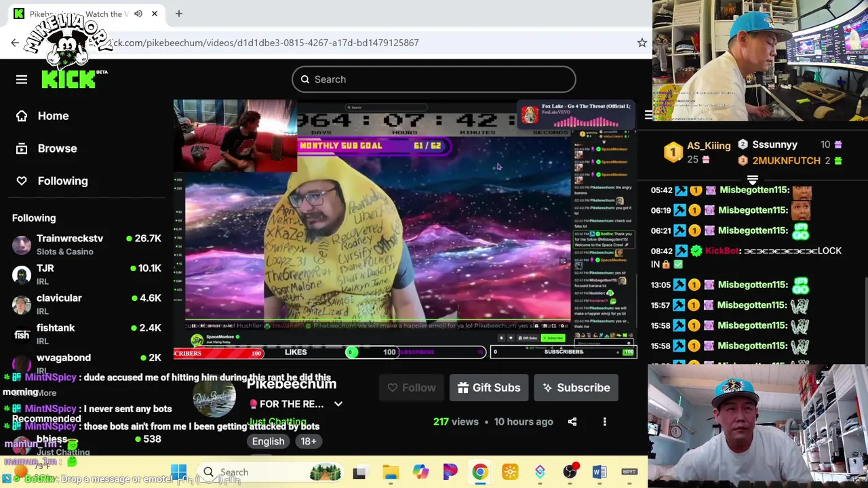This screenshot has height=488, width=868.
Task: Open Copilot from the taskbar
Action: pos(420,472)
